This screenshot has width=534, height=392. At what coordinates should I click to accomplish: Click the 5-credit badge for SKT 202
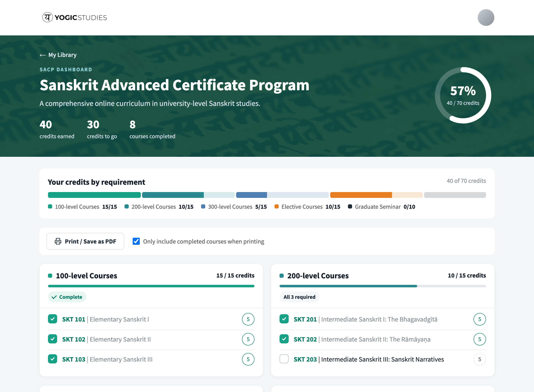[480, 339]
